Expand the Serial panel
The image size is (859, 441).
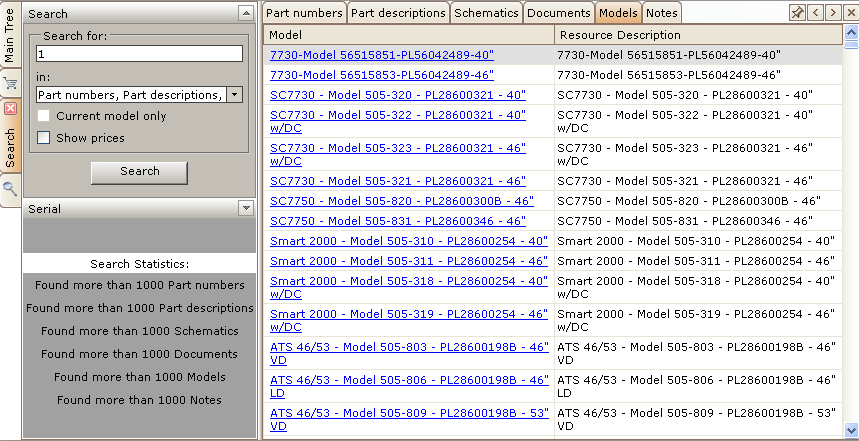pyautogui.click(x=247, y=208)
